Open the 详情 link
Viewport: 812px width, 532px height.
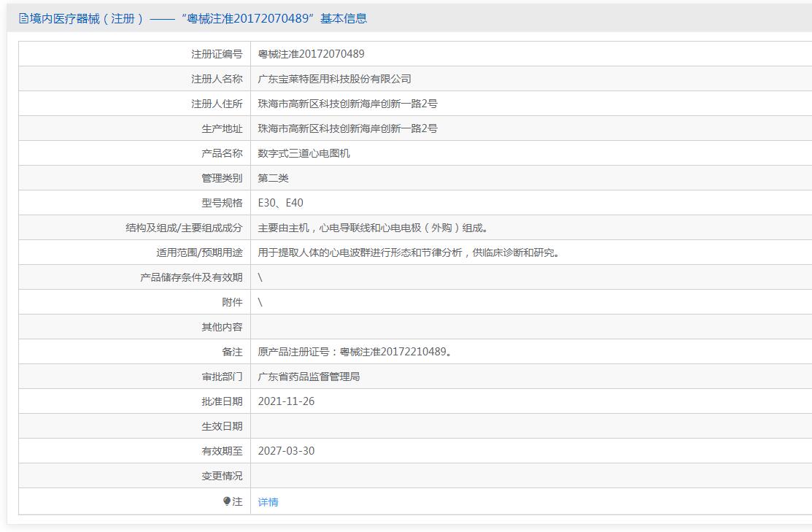tap(268, 501)
